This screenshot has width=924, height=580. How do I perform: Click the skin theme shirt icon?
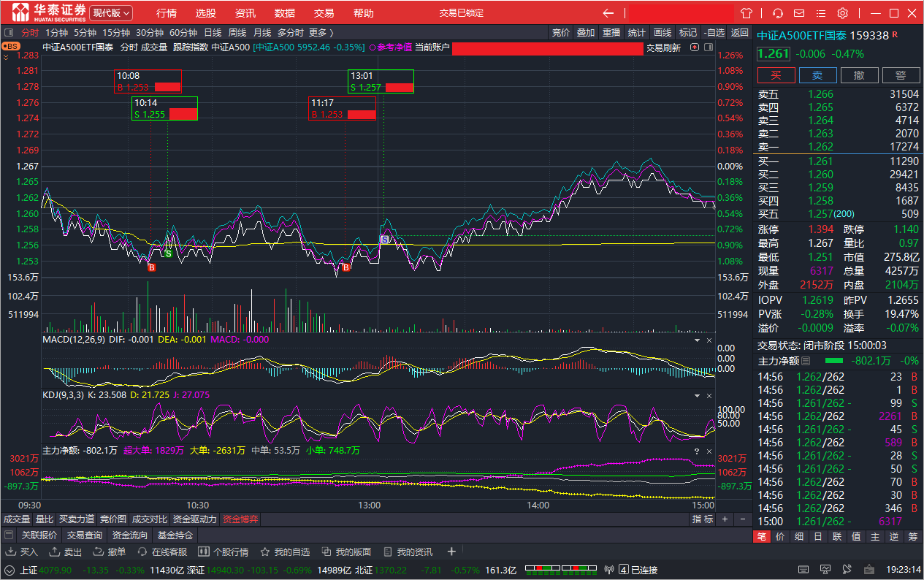click(x=746, y=13)
